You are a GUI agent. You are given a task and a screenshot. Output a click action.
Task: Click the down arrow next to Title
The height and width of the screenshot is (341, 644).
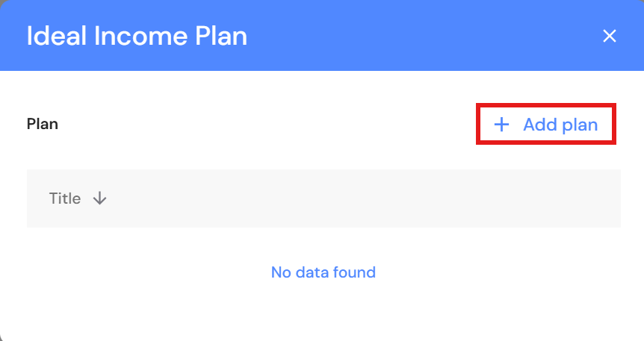(x=100, y=198)
